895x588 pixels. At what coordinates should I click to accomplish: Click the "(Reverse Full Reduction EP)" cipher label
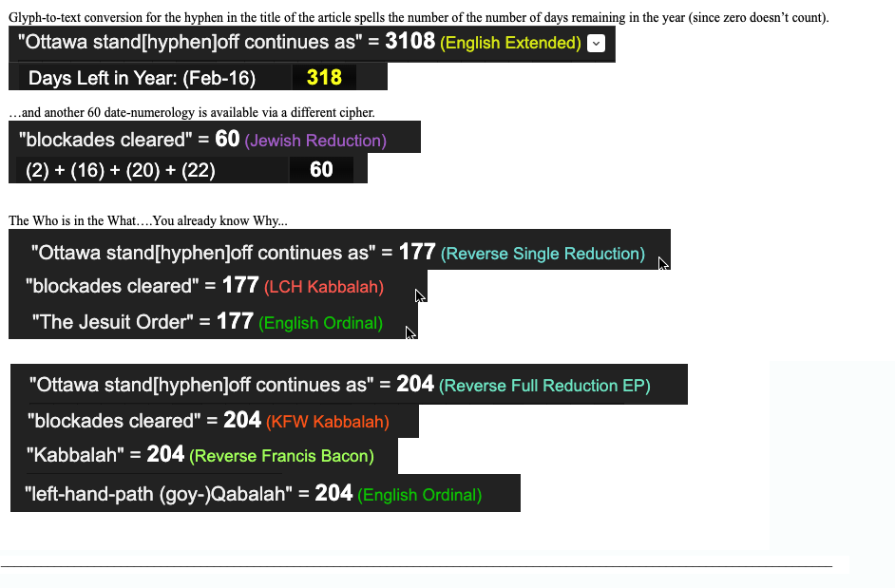click(544, 386)
